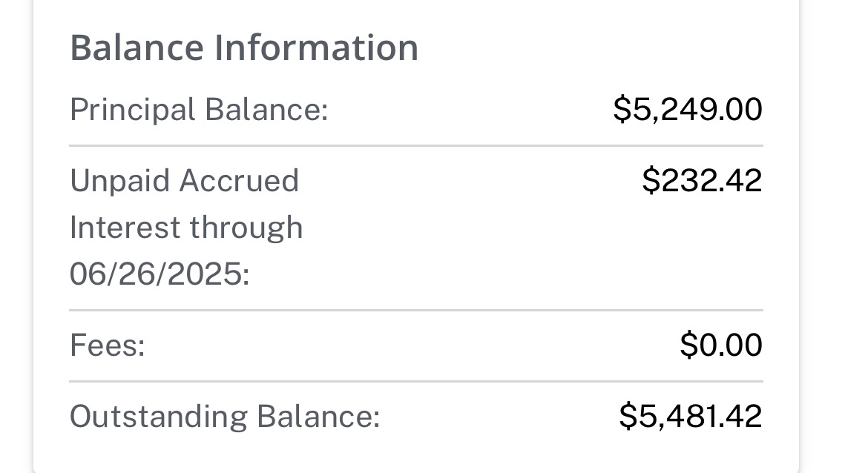Image resolution: width=868 pixels, height=473 pixels.
Task: Select the $5,481.42 outstanding balance amount
Action: tap(691, 416)
